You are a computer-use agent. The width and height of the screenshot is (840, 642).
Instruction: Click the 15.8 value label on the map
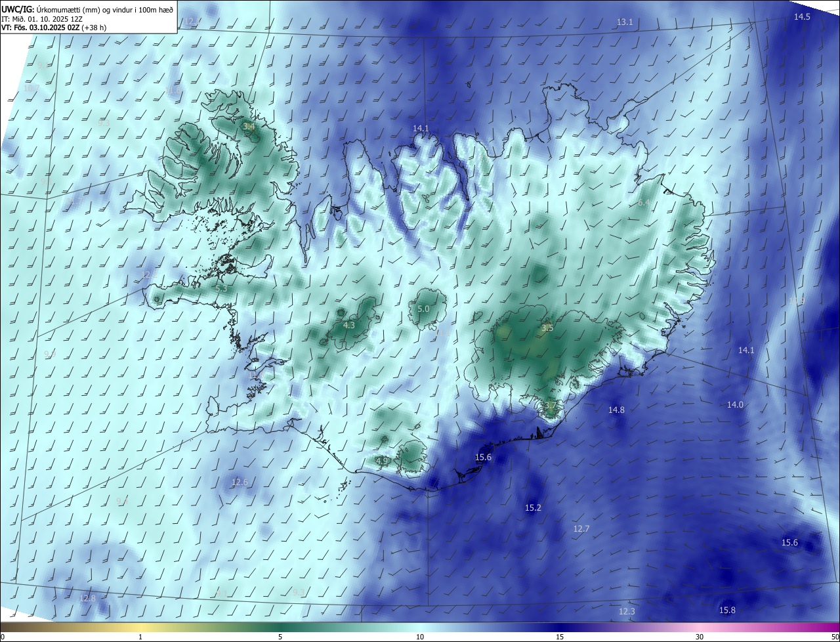point(727,610)
